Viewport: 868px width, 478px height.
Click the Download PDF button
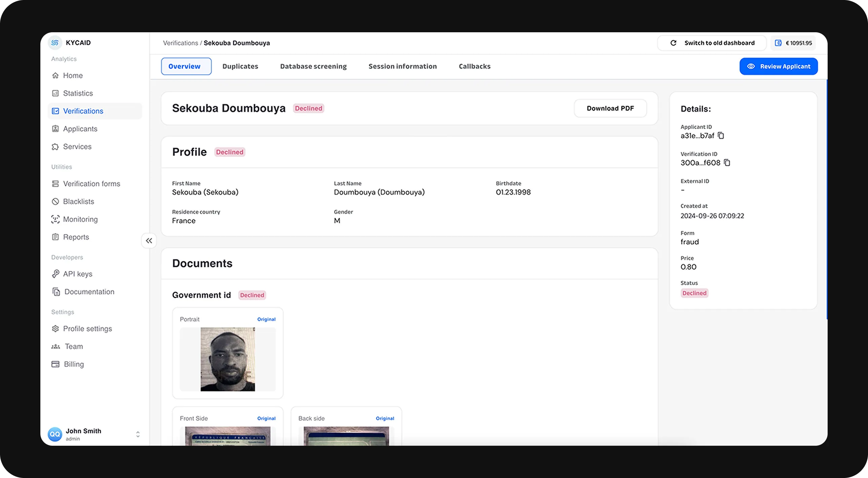click(610, 108)
